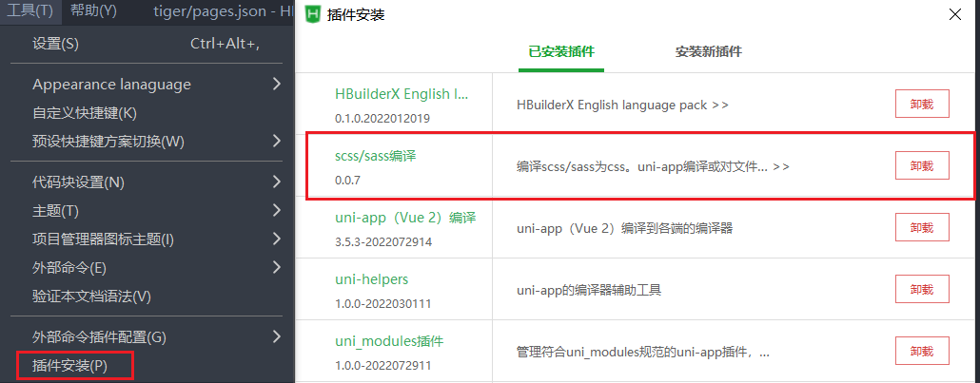Click HBuilderX English language pack >> description
The image size is (980, 383).
[x=622, y=105]
